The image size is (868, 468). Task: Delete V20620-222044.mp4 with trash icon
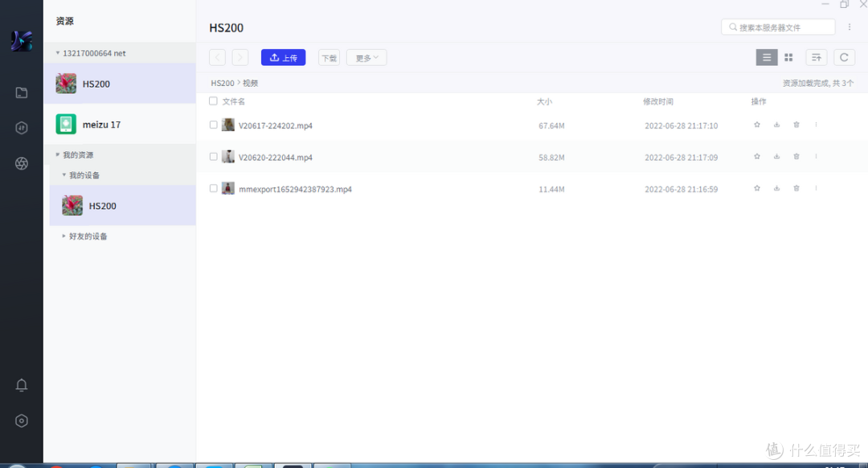796,156
